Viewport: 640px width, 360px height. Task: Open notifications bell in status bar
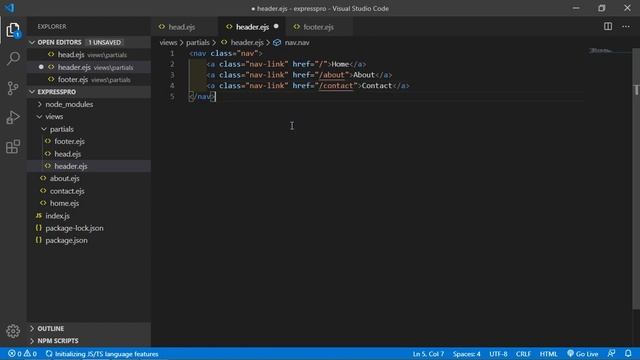(628, 353)
